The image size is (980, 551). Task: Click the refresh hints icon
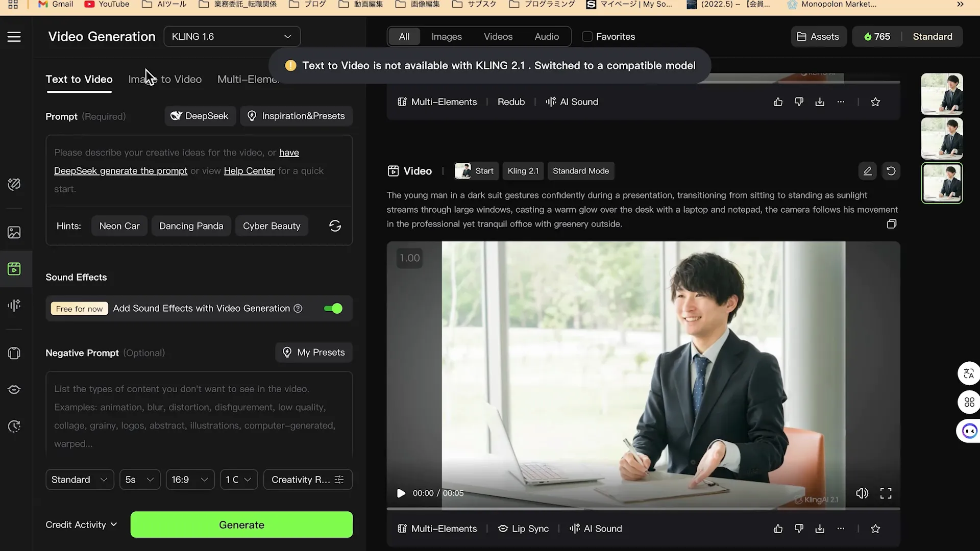click(x=335, y=226)
